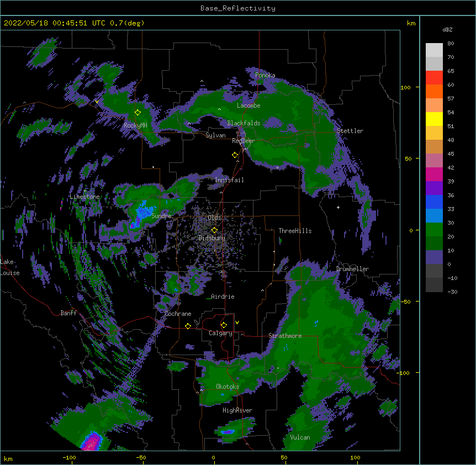Click the yellow 54 dBZ color swatch
Viewport: 476px width, 465px height.
tap(434, 119)
